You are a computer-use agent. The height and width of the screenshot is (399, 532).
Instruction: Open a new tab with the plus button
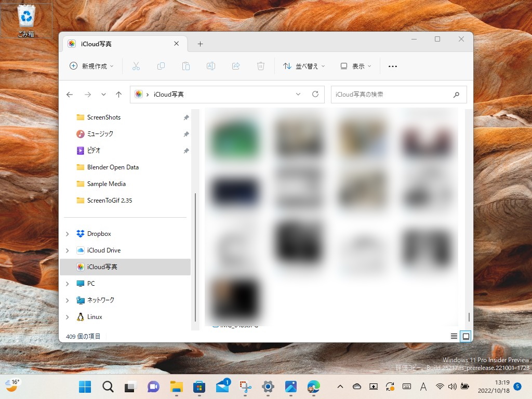tap(200, 44)
